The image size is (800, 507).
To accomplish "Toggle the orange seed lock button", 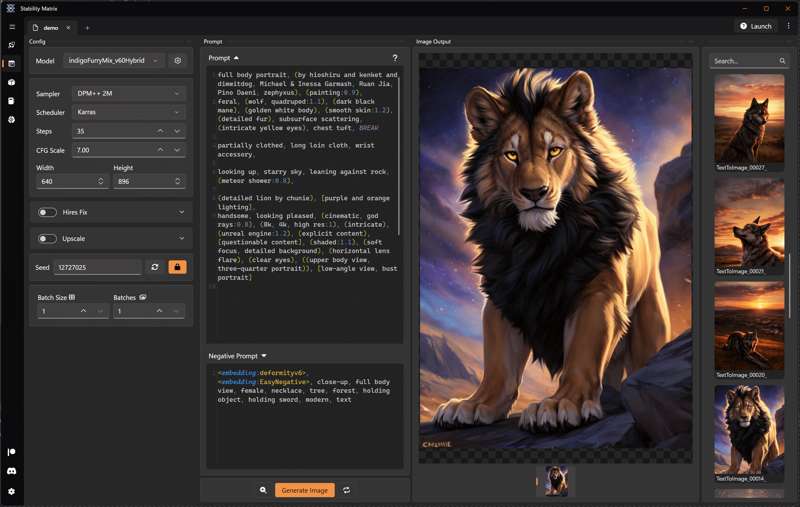I will (x=178, y=267).
